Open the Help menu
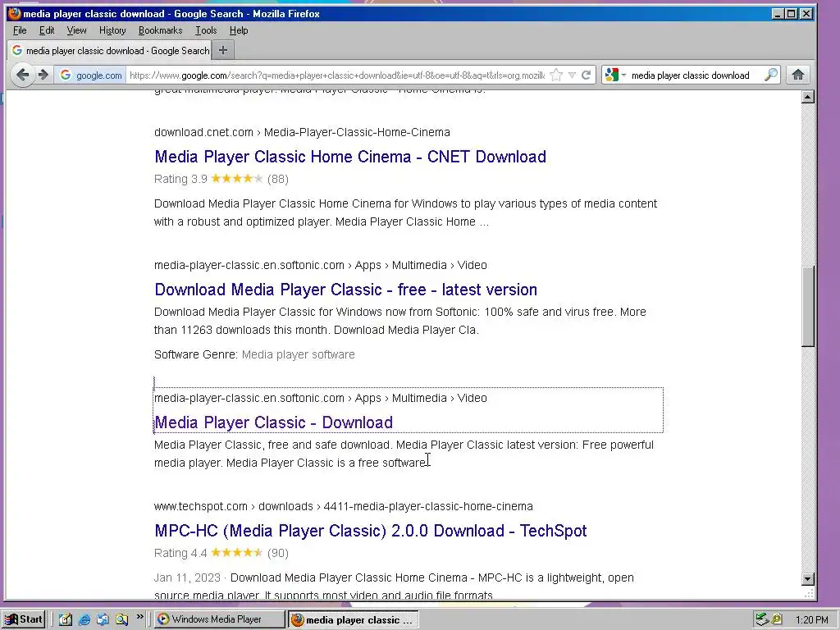Image resolution: width=840 pixels, height=630 pixels. click(x=239, y=30)
